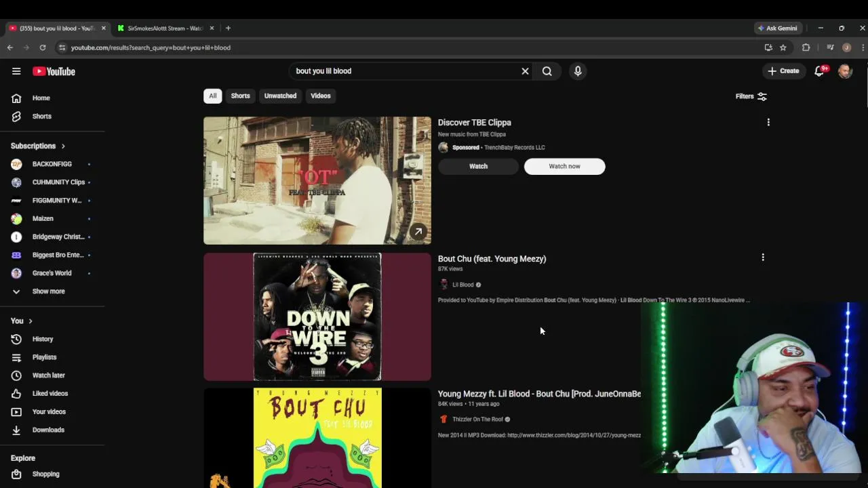
Task: Open TrenchBaby Records LLC sponsor link
Action: 514,148
